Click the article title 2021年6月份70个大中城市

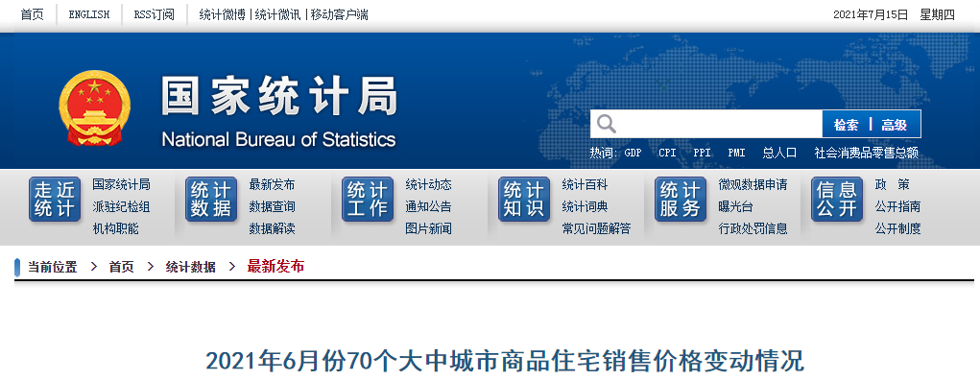[504, 362]
